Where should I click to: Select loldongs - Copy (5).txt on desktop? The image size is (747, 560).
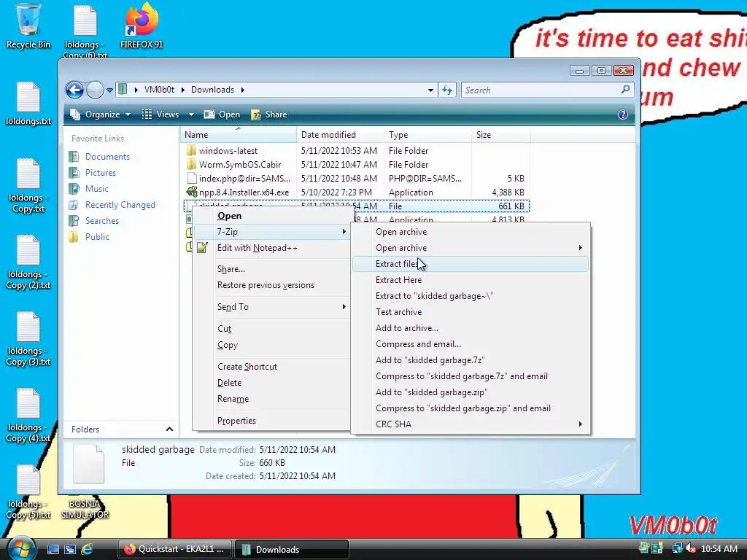(28, 492)
